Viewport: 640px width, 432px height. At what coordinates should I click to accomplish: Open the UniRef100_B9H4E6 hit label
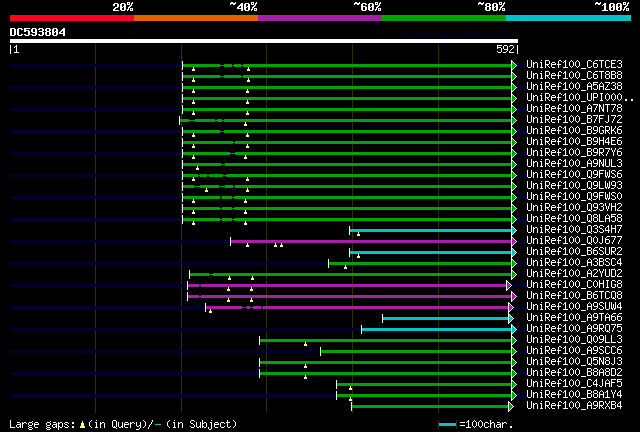click(x=574, y=142)
